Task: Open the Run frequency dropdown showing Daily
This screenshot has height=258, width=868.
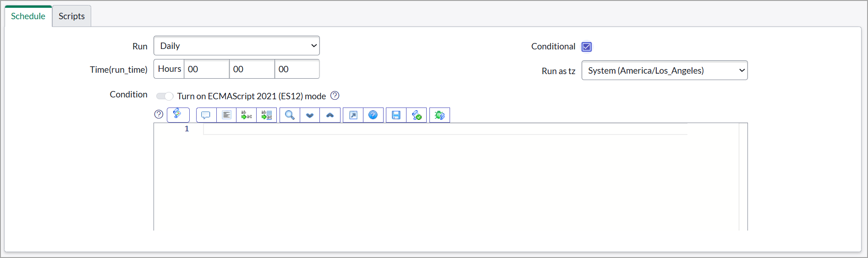Action: pyautogui.click(x=236, y=46)
